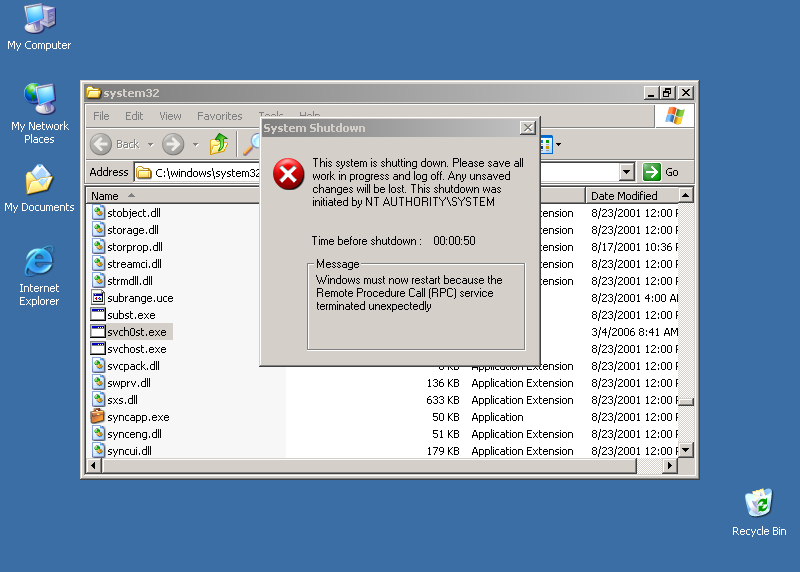Click the Search magnifier toolbar icon
This screenshot has width=800, height=572.
coord(251,144)
